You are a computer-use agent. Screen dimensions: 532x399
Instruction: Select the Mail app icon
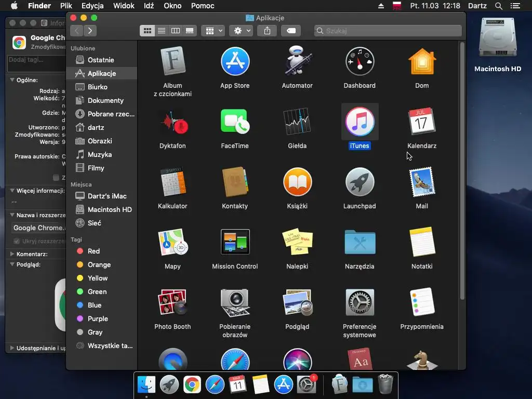[422, 182]
